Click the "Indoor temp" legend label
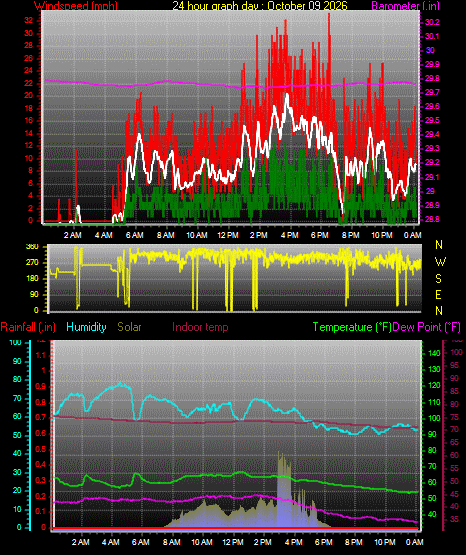 coord(200,327)
